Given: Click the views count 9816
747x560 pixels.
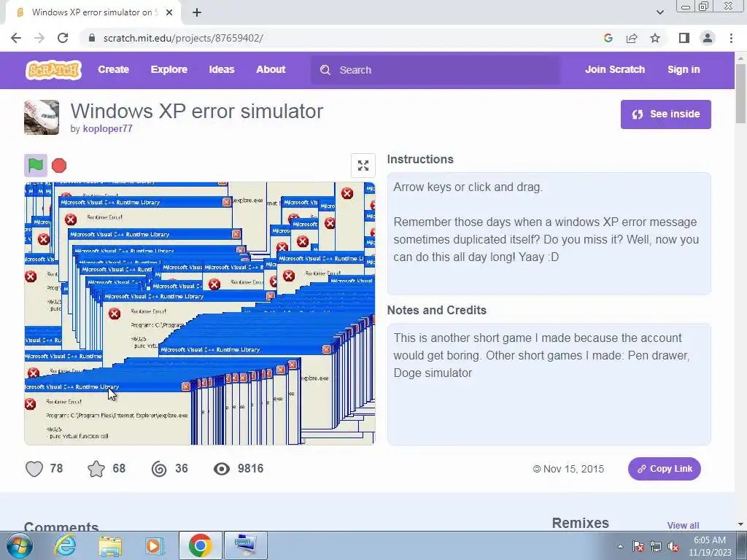Looking at the screenshot, I should coord(251,469).
